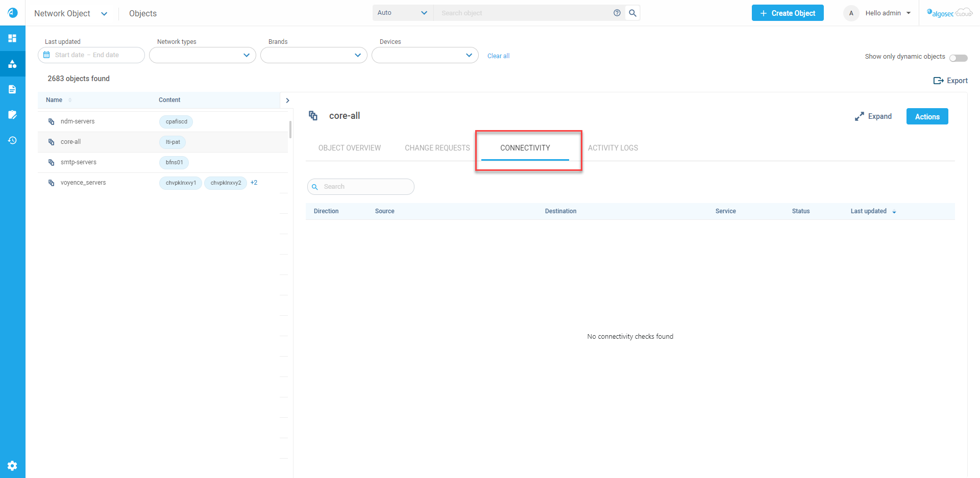Viewport: 980px width, 478px height.
Task: Click the Create Object button
Action: tap(787, 13)
